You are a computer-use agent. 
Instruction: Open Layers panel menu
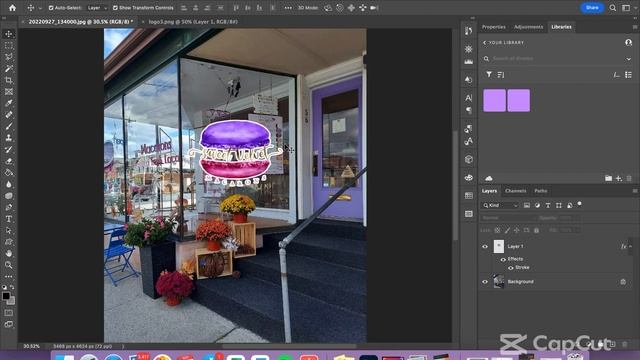pyautogui.click(x=635, y=191)
